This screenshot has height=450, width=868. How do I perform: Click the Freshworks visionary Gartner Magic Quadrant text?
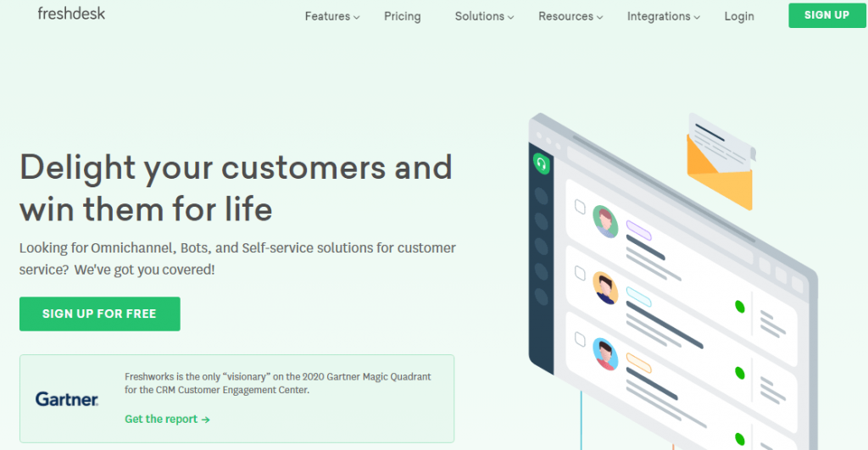pos(278,383)
